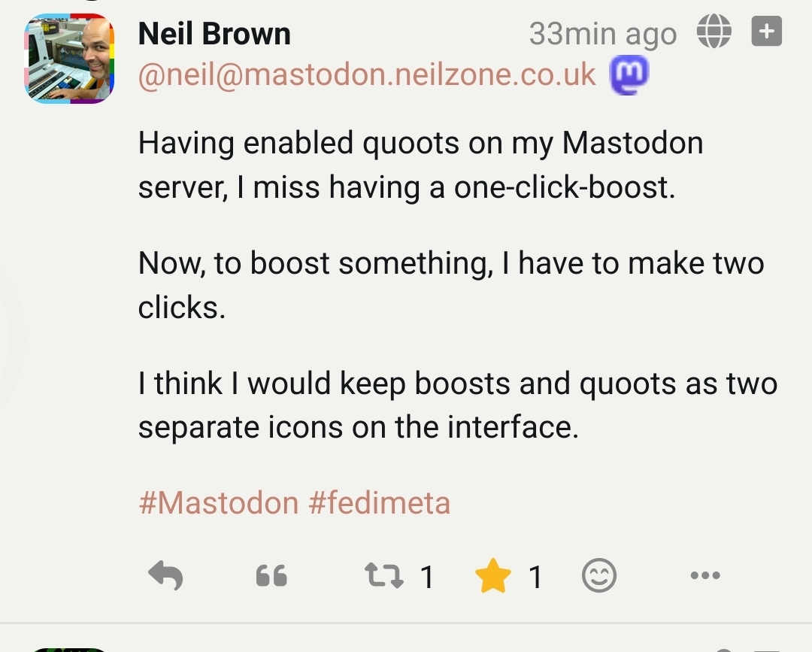View the favorite count next to star
Image resolution: width=812 pixels, height=652 pixels.
click(535, 578)
